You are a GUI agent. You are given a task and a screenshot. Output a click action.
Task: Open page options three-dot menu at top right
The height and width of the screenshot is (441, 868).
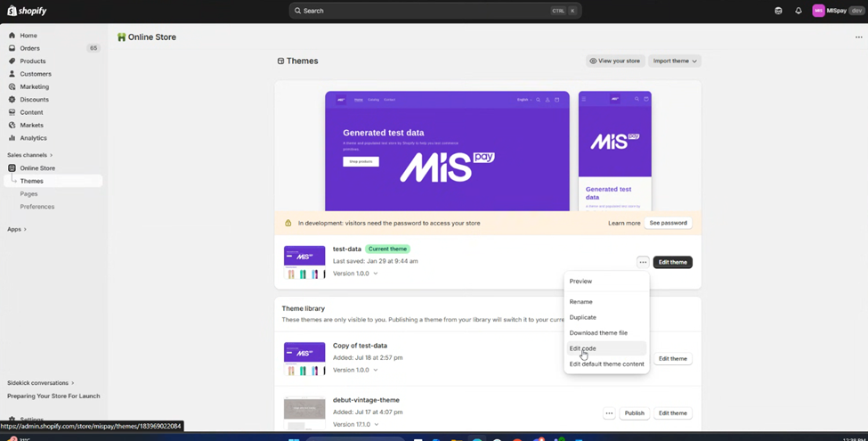(858, 37)
